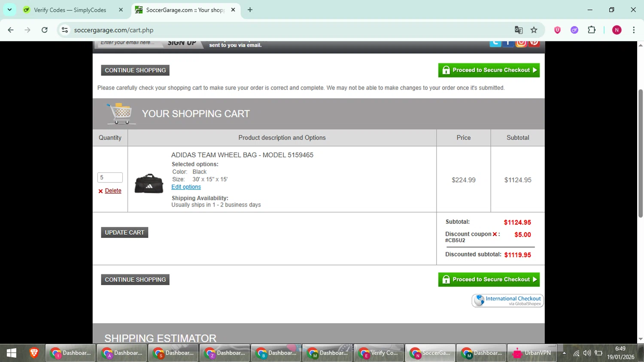Open the purple SimplyCodes extension icon
This screenshot has width=644, height=362.
click(x=574, y=30)
